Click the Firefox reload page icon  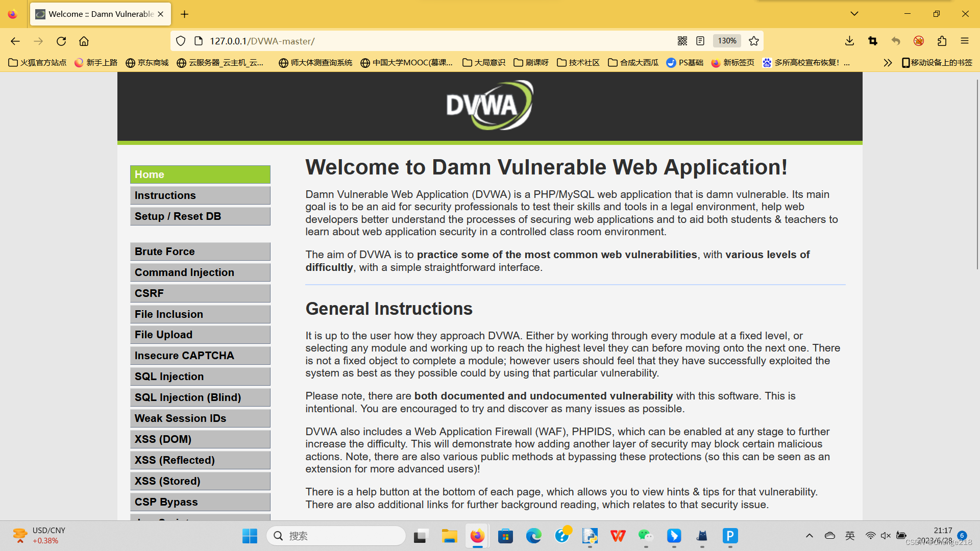61,41
